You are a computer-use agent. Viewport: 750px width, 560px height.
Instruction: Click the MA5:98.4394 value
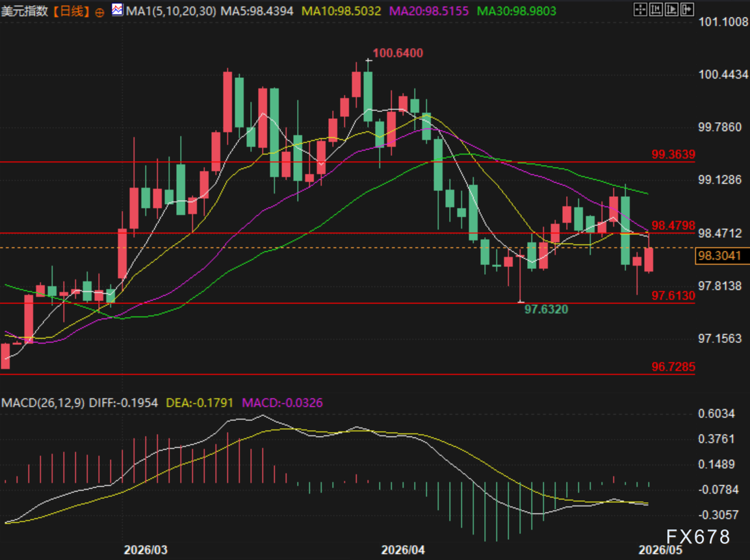tap(257, 11)
